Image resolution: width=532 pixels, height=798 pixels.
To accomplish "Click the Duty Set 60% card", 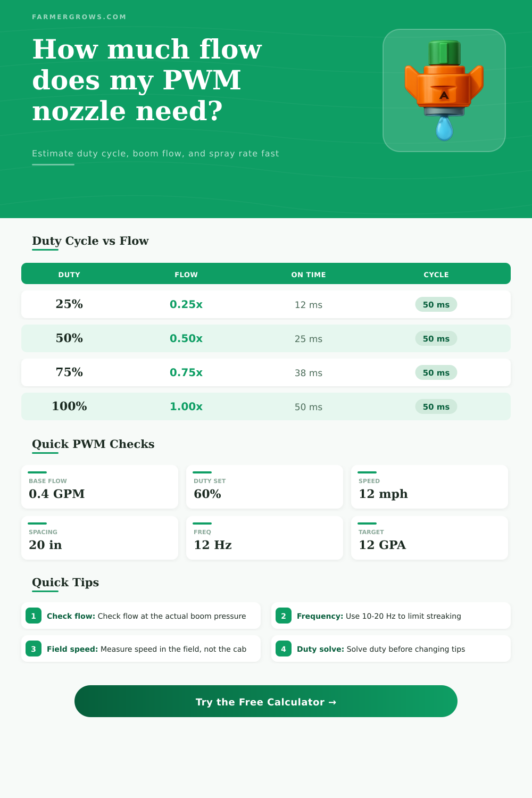I will tap(264, 487).
